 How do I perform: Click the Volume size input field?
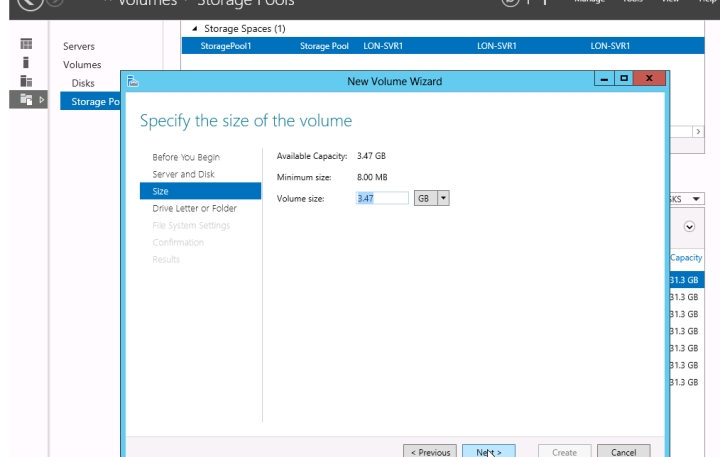(382, 199)
